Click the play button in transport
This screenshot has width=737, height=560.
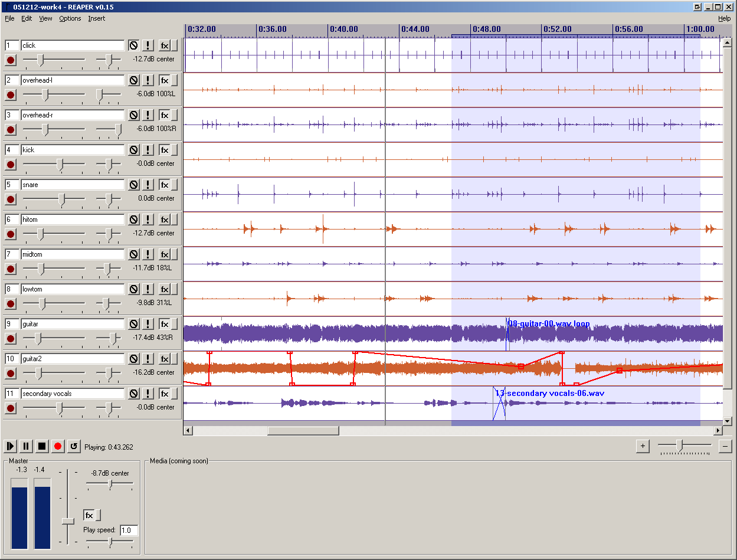pos(11,446)
